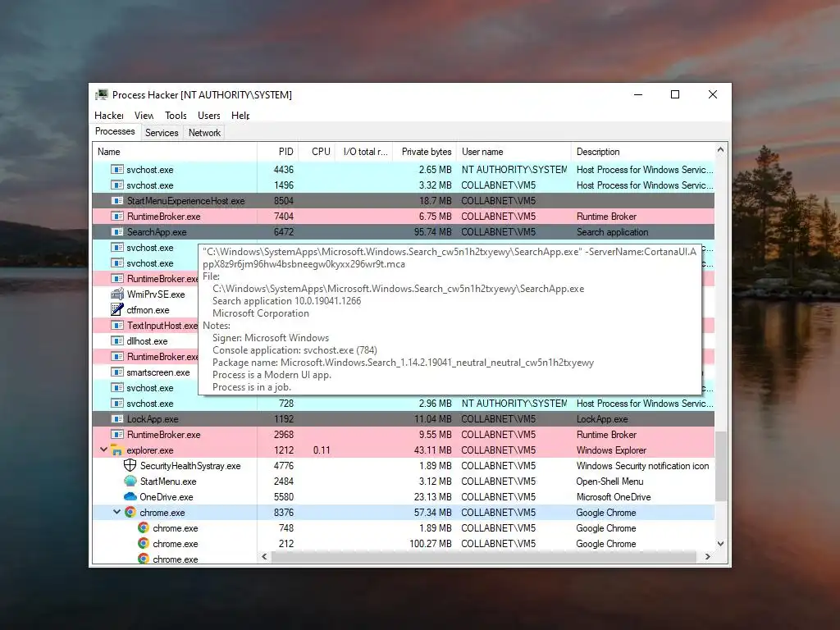Open the View menu
Image resolution: width=840 pixels, height=630 pixels.
[144, 115]
